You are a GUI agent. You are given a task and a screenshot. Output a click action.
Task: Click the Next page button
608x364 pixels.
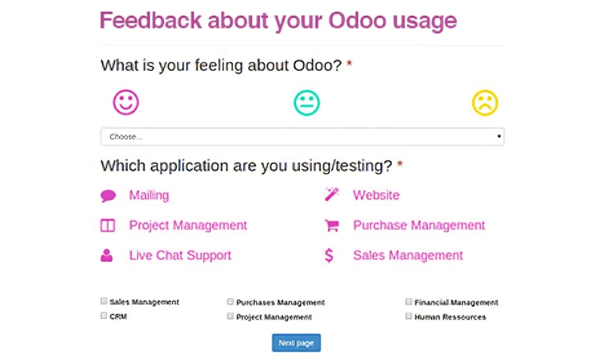[x=296, y=343]
